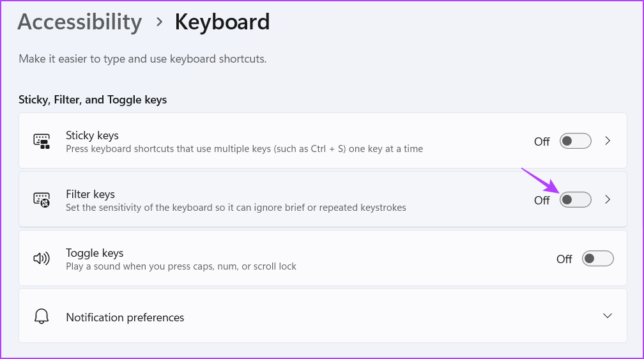Click the Filter keys keyboard icon
Image resolution: width=644 pixels, height=359 pixels.
42,200
